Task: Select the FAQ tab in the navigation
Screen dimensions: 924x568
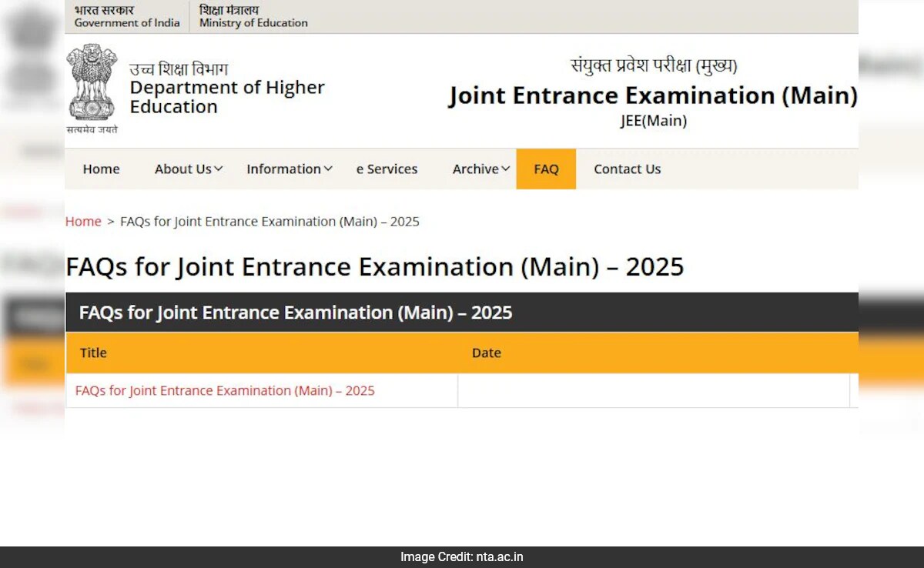Action: pos(546,169)
